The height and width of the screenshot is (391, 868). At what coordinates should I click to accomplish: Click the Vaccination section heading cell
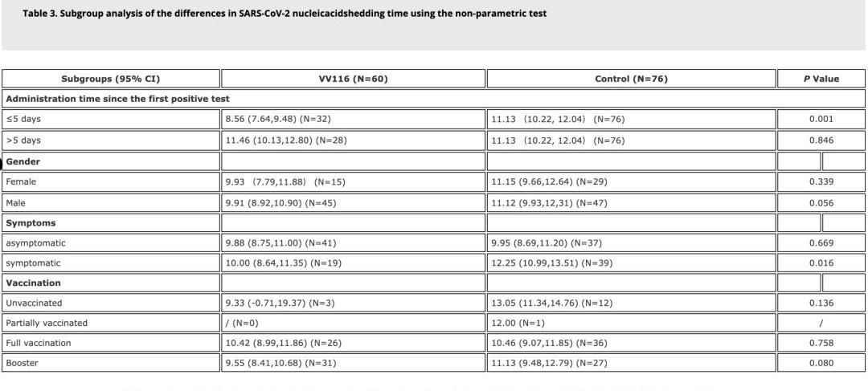pyautogui.click(x=33, y=283)
